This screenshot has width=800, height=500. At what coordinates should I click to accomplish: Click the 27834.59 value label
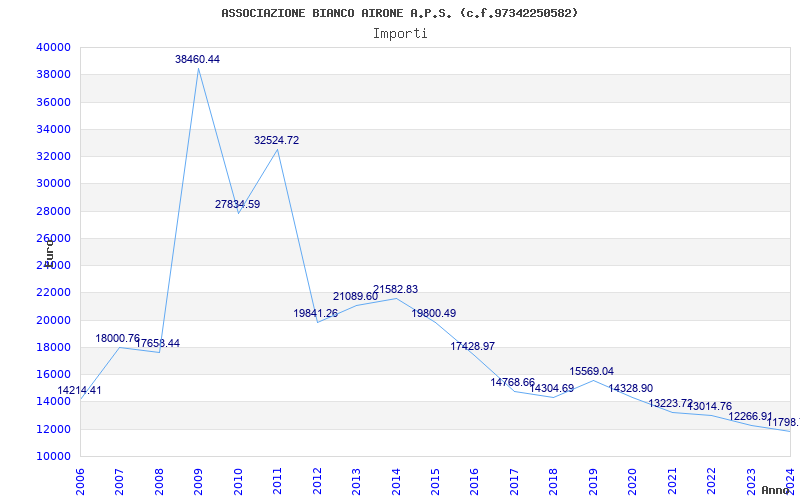pos(237,204)
